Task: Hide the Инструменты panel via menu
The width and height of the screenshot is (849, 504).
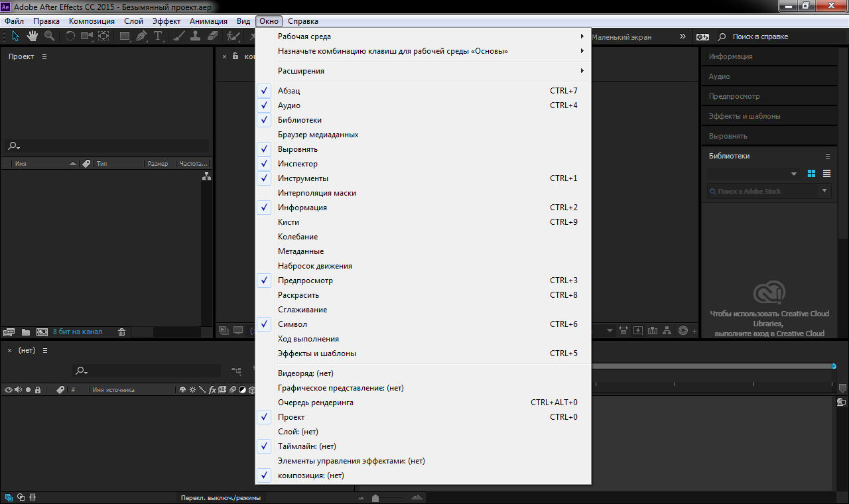Action: click(x=423, y=178)
